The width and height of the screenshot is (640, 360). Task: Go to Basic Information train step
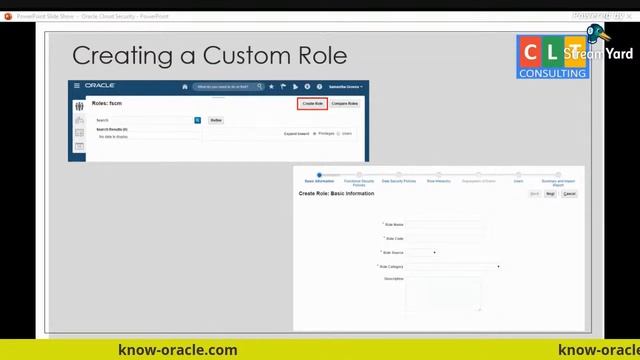[319, 178]
